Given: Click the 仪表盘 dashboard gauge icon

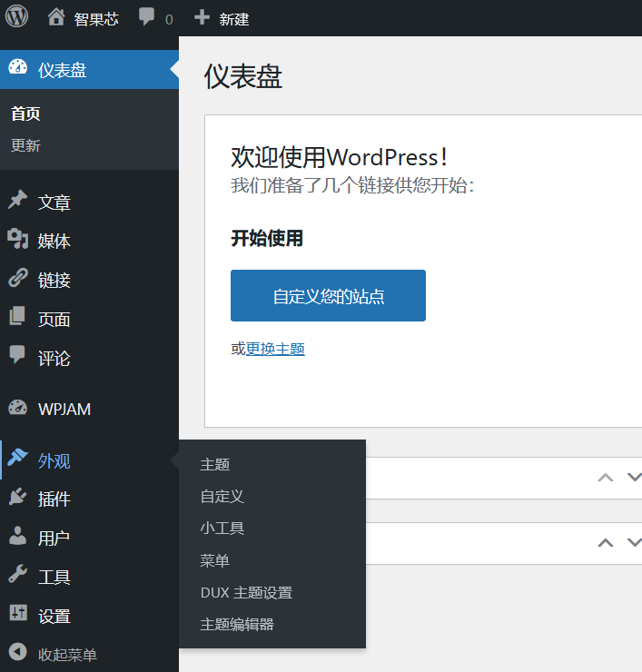Looking at the screenshot, I should (x=17, y=68).
